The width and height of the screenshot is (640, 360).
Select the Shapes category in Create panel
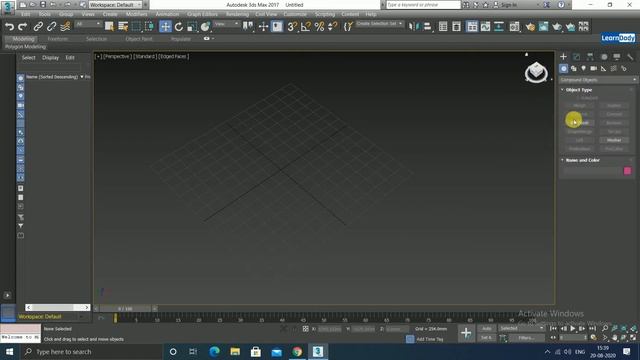tap(573, 69)
